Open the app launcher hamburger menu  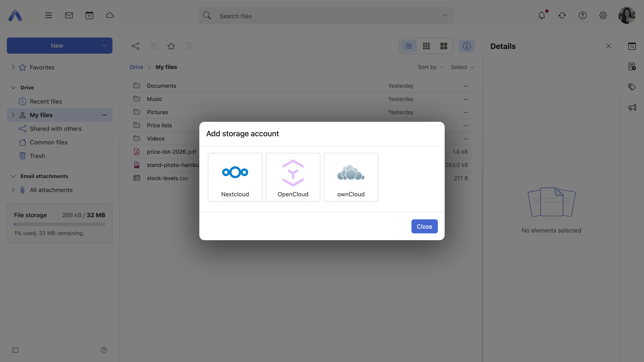pyautogui.click(x=49, y=16)
